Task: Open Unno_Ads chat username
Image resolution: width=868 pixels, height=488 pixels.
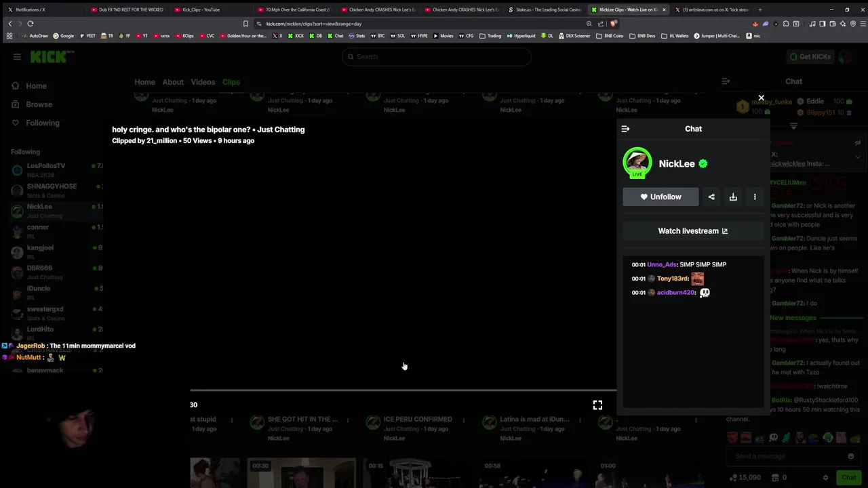Action: point(661,264)
